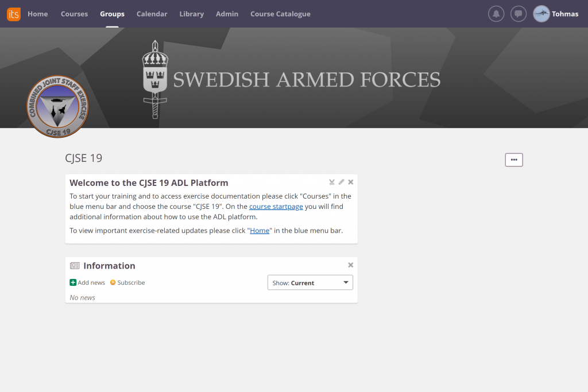
Task: Open the Admin menu item
Action: 227,14
